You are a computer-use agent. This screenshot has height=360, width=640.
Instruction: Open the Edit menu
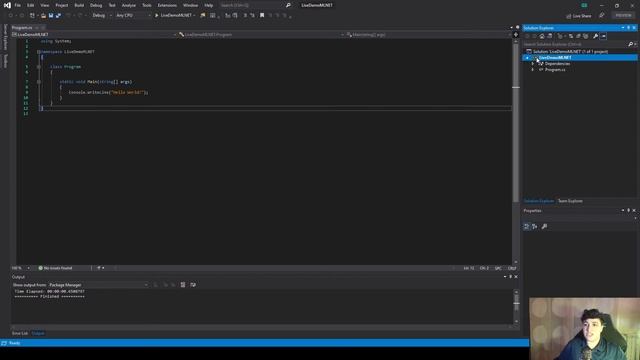point(31,5)
